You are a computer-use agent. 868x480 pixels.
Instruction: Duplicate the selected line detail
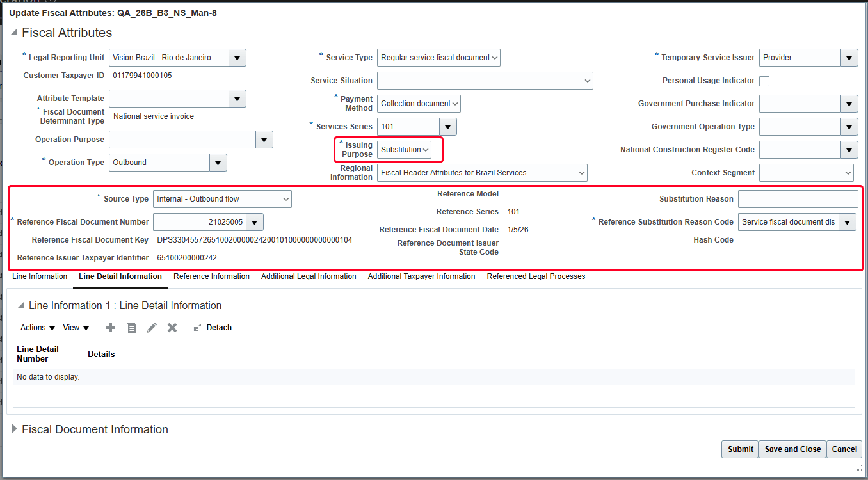[x=131, y=327]
